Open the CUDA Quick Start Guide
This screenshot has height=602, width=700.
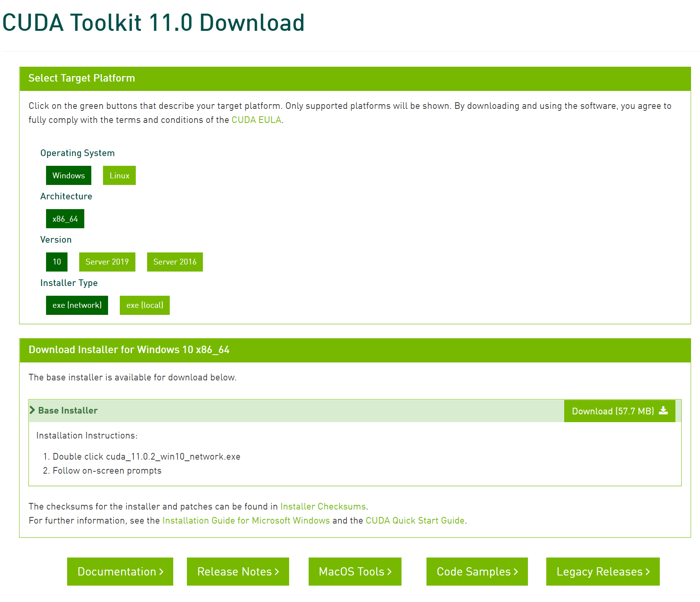click(415, 520)
